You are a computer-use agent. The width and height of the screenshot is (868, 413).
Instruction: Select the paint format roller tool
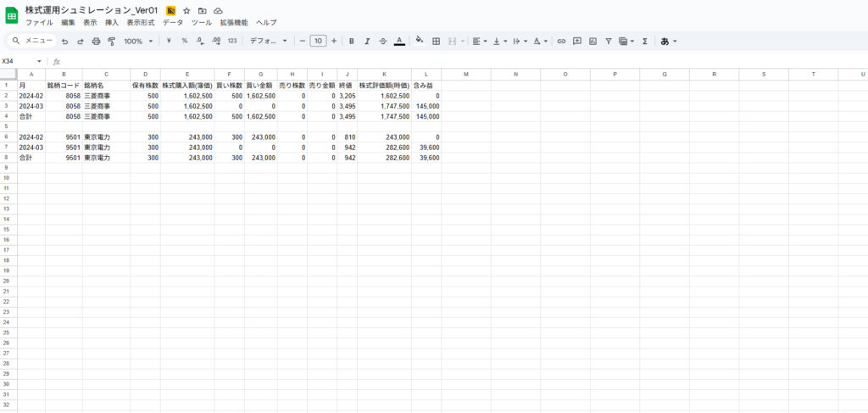111,41
